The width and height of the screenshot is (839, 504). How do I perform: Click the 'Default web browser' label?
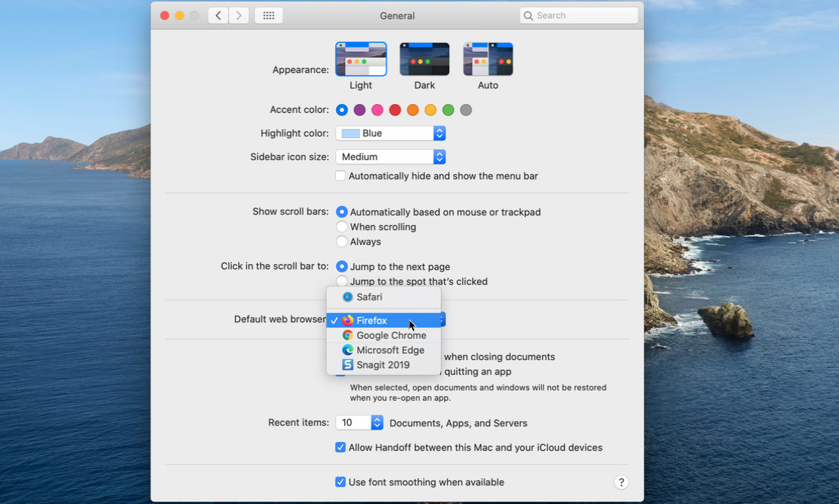coord(280,319)
